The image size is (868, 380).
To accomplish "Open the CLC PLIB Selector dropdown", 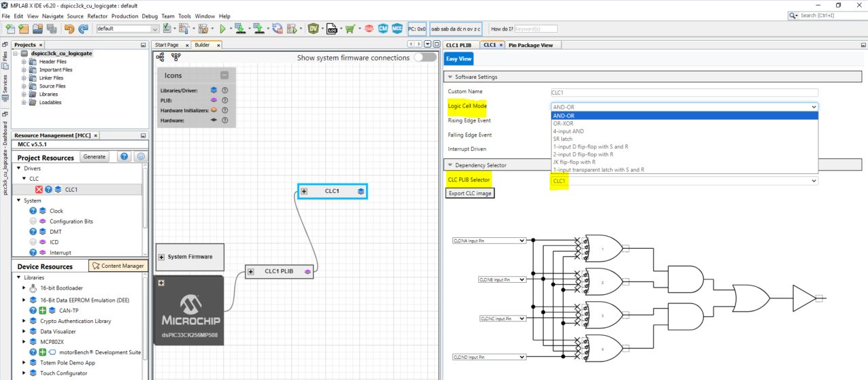I will (684, 181).
